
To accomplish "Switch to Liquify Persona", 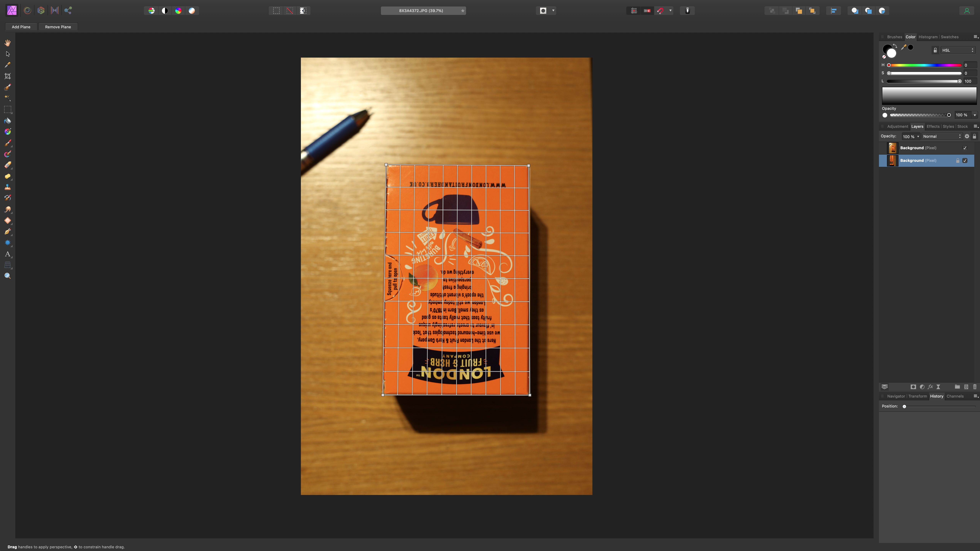I will pyautogui.click(x=27, y=11).
